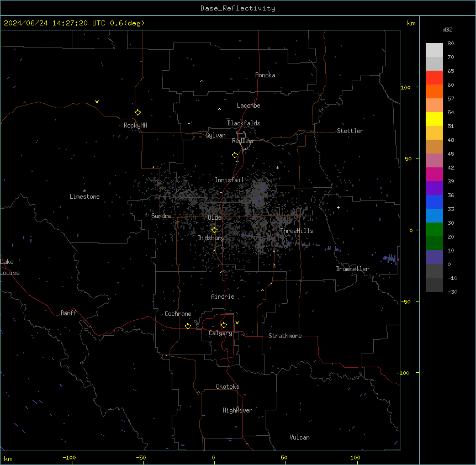Click the Innisfail label
The height and width of the screenshot is (465, 476).
pos(230,180)
